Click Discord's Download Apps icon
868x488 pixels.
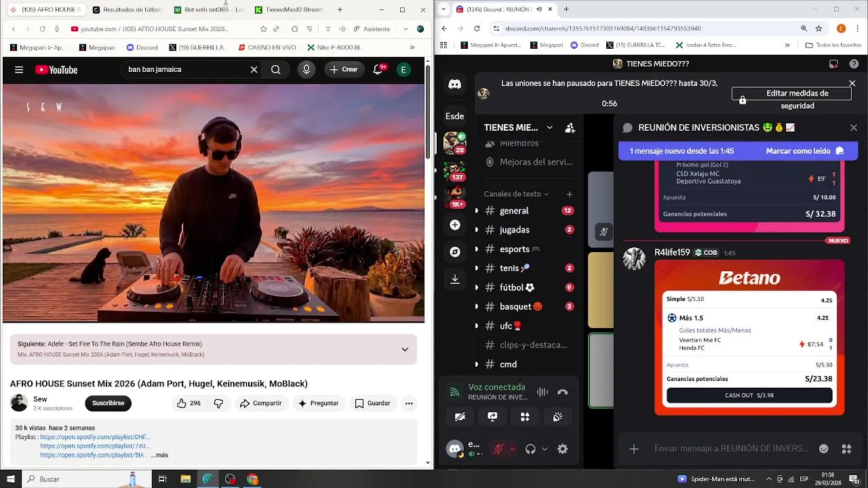click(x=455, y=279)
